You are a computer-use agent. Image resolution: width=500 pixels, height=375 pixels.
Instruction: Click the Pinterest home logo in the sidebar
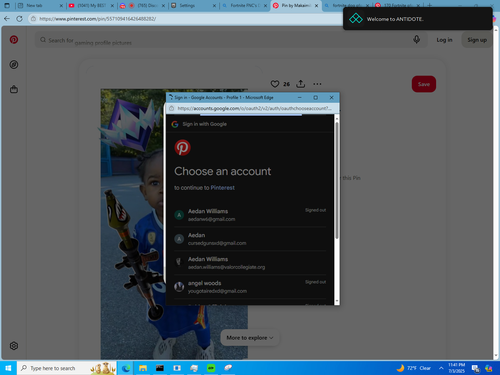(x=14, y=40)
